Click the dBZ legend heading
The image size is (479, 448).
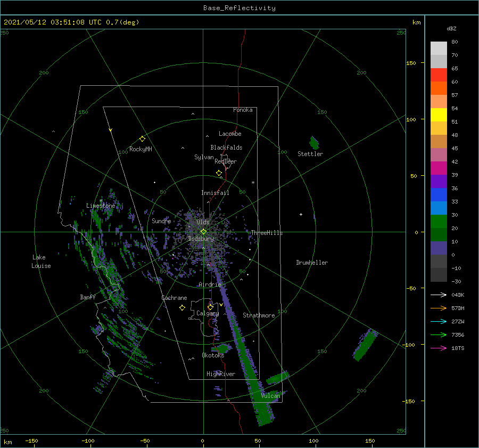[451, 28]
